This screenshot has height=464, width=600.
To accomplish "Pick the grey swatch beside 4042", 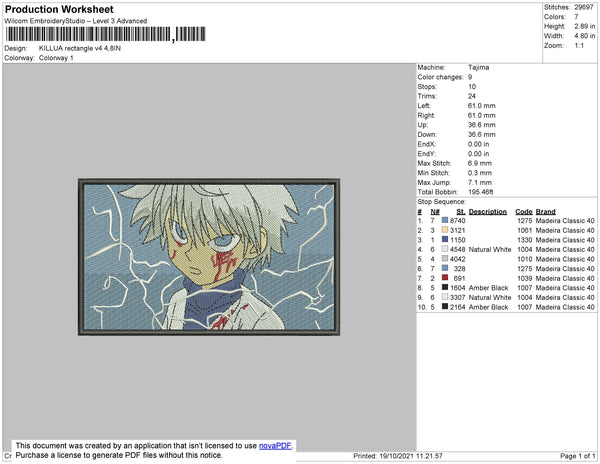I will pos(445,259).
